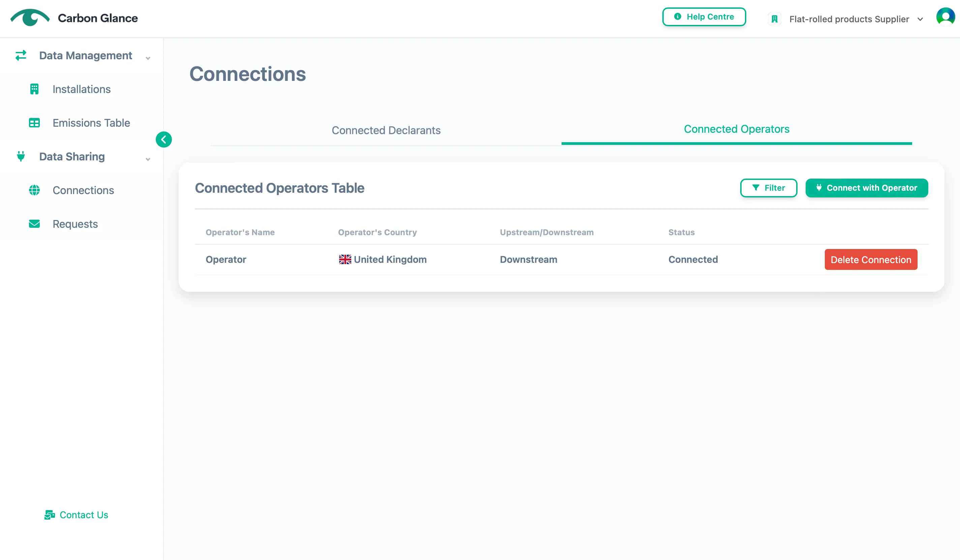Collapse the Data Management section chevron
The height and width of the screenshot is (560, 960).
(148, 58)
